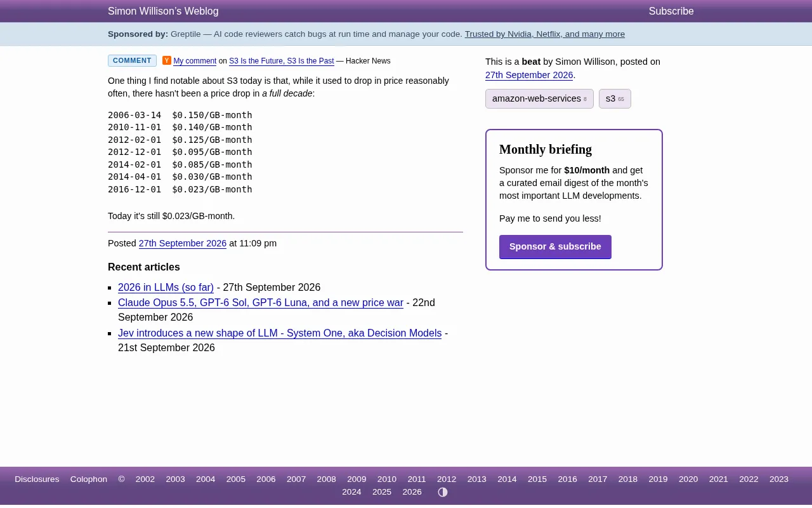
Task: Open the 2025 archive link
Action: coord(382,492)
